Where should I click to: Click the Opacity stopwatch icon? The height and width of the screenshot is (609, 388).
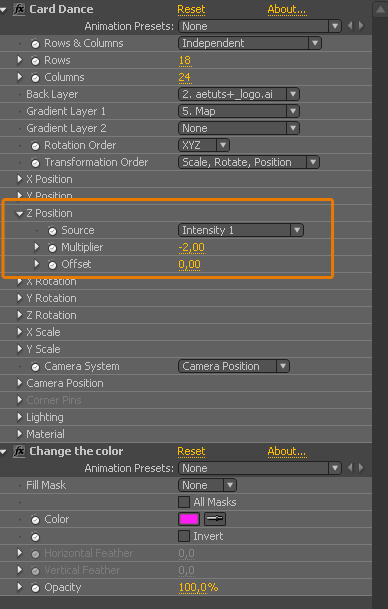[x=35, y=588]
